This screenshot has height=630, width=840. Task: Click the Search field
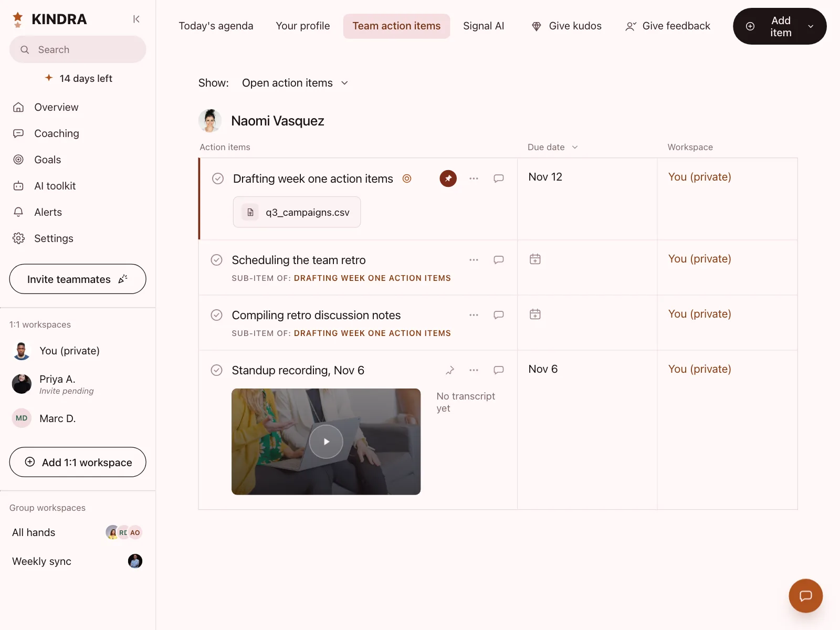tap(78, 49)
